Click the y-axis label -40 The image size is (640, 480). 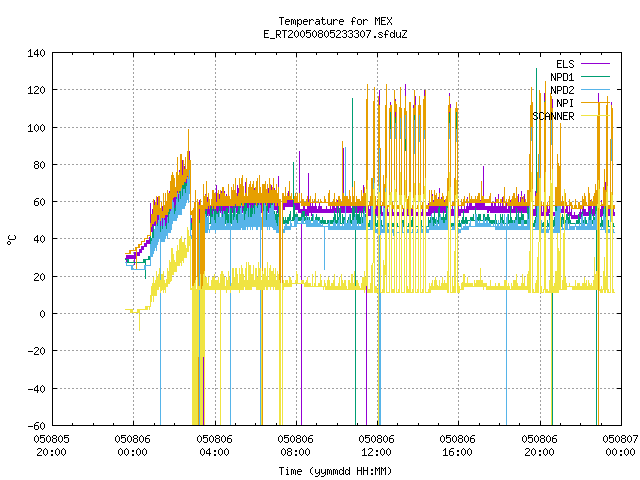tap(36, 389)
